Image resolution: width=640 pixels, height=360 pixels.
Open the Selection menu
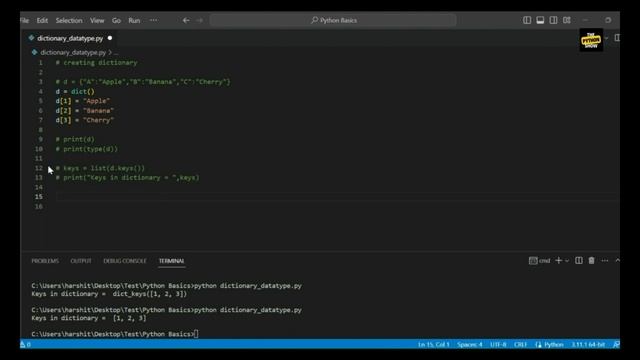69,20
